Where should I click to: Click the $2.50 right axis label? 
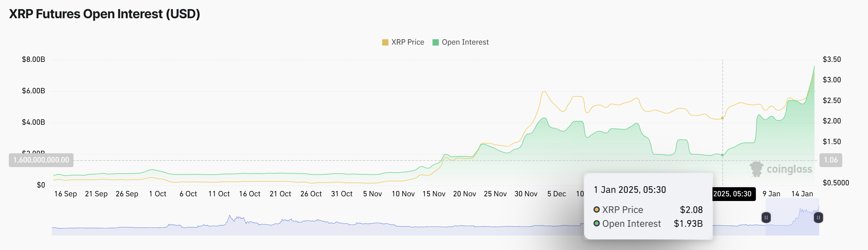(x=832, y=101)
